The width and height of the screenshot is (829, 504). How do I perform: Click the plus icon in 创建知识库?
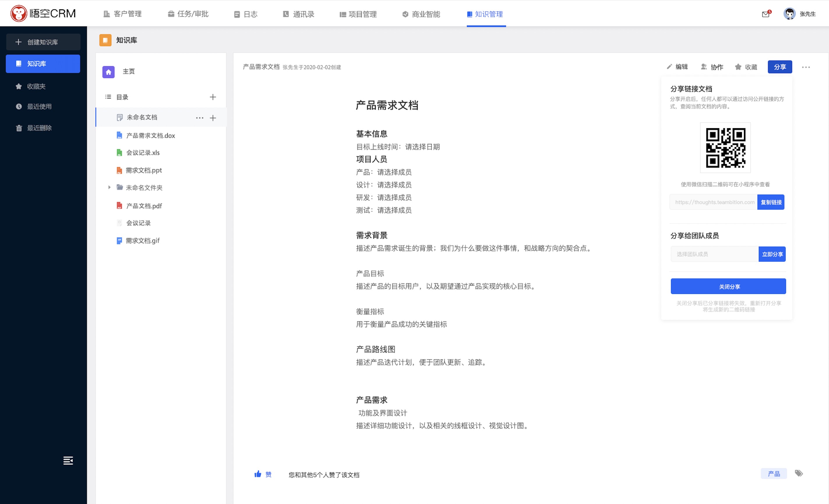coord(19,42)
